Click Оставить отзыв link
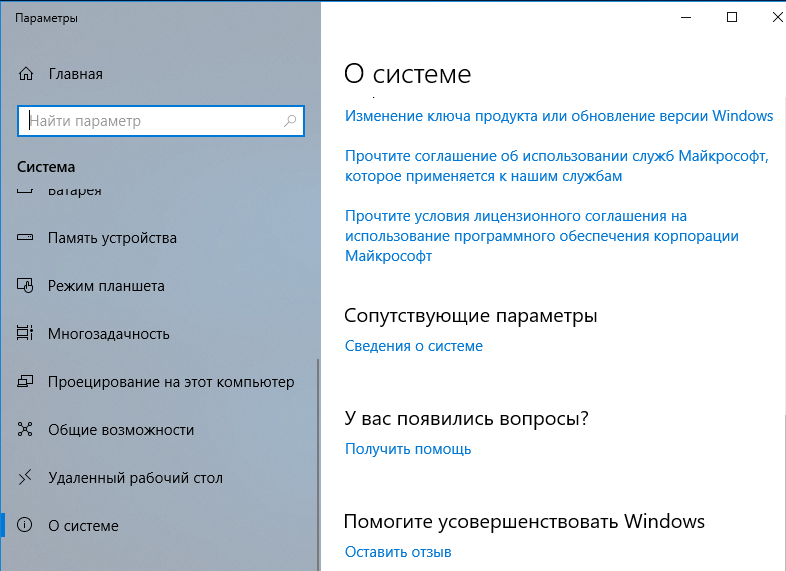The width and height of the screenshot is (786, 571). tap(398, 552)
